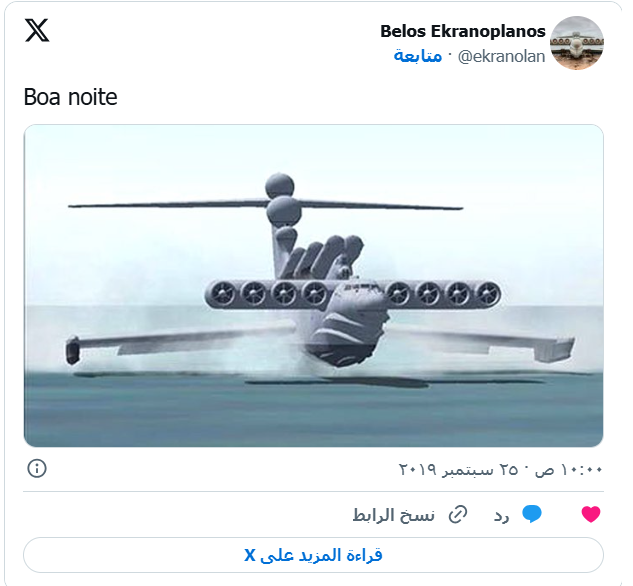Click the right wingtip float in the photo

[x=554, y=349]
